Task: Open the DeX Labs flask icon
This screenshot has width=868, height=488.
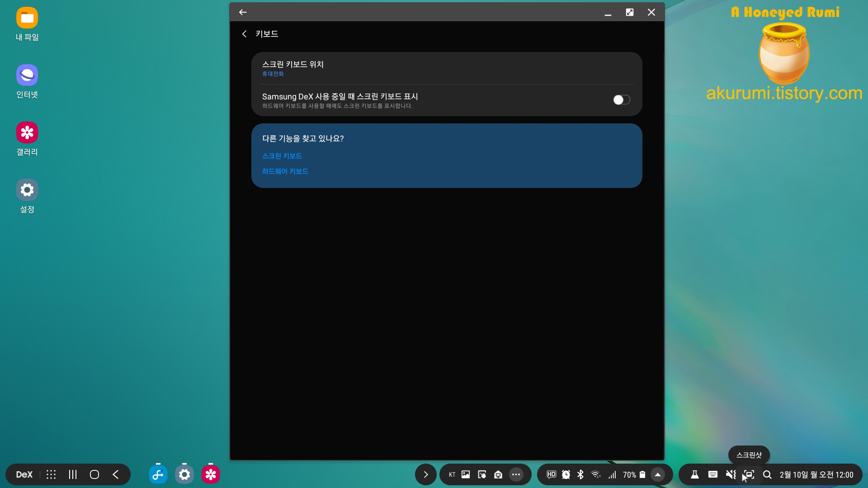Action: tap(695, 474)
